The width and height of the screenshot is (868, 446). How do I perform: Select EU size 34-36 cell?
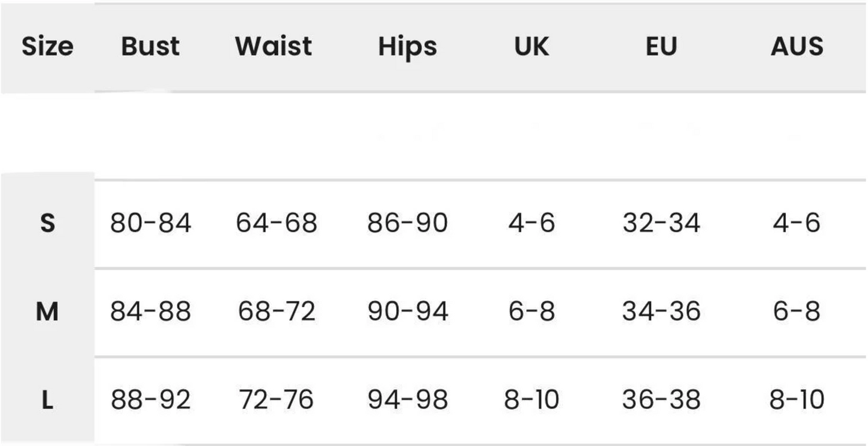[x=661, y=311]
